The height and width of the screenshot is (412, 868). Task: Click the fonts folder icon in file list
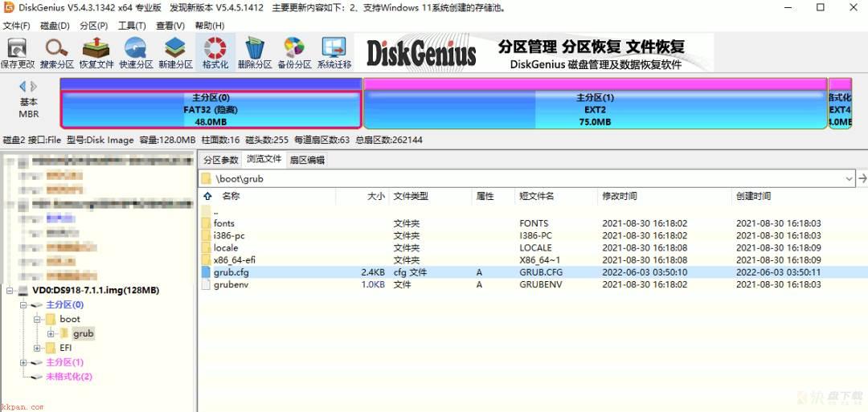[x=206, y=223]
